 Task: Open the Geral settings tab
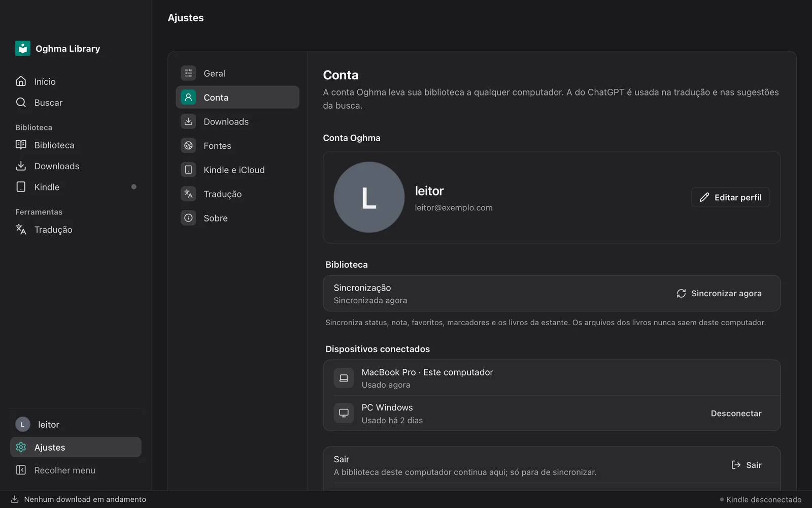pos(238,73)
